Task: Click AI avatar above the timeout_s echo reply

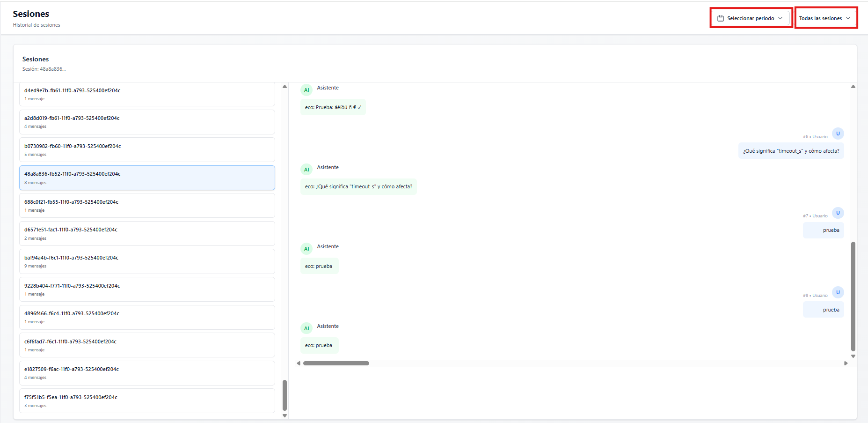Action: coord(306,170)
